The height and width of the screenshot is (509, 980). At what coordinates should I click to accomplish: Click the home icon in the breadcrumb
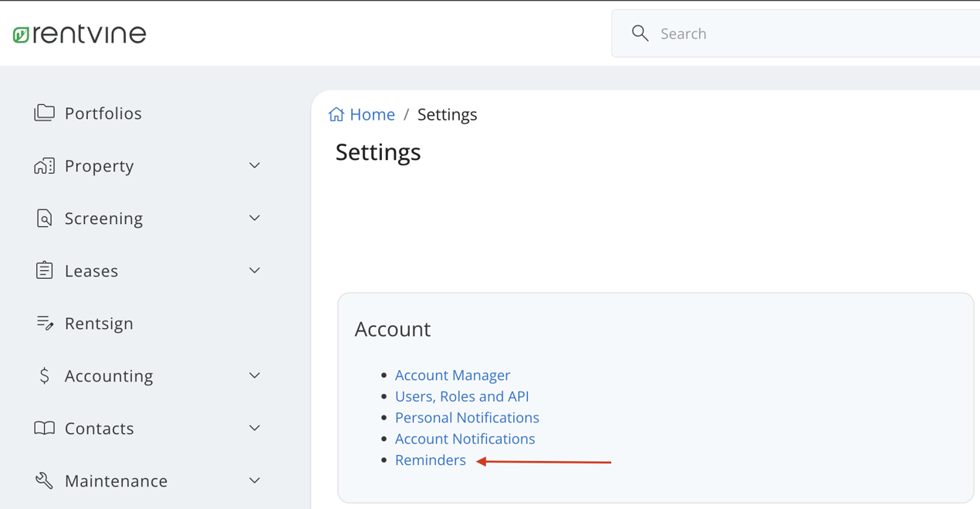(336, 113)
